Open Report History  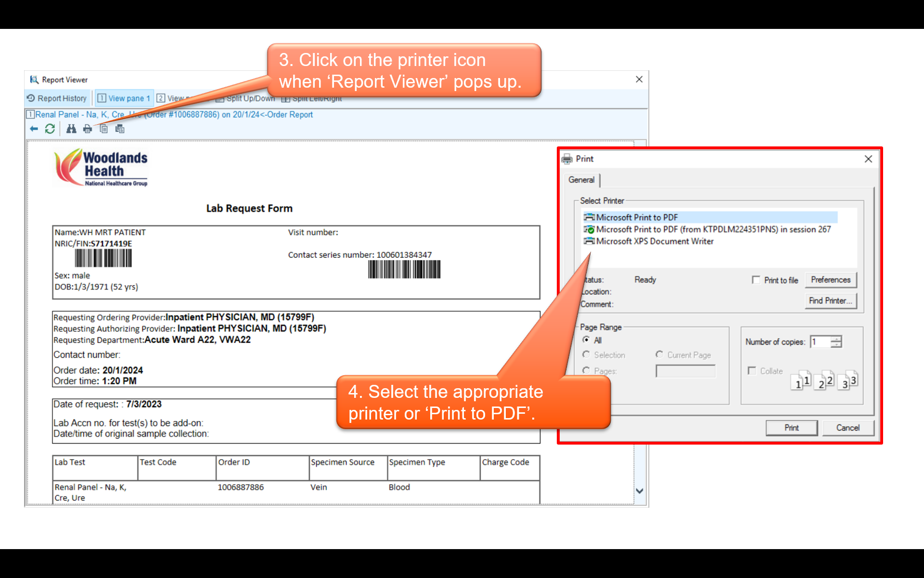point(57,98)
